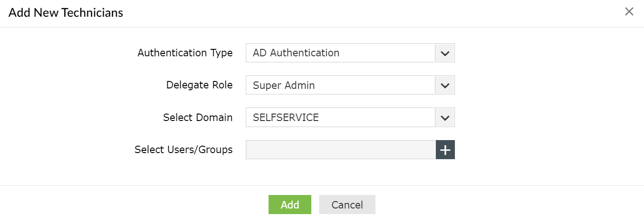The width and height of the screenshot is (644, 222).
Task: Click the Authentication Type label
Action: click(185, 53)
